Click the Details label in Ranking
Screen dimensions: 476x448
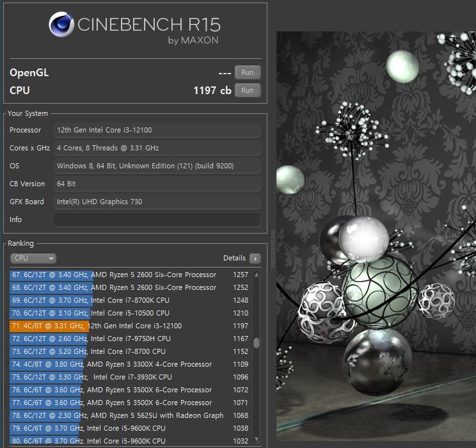click(x=234, y=258)
